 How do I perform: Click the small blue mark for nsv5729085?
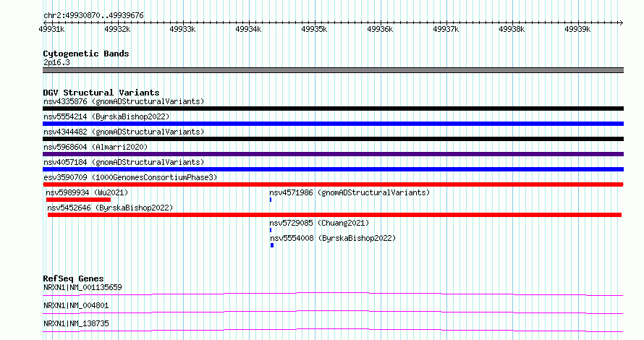point(270,230)
